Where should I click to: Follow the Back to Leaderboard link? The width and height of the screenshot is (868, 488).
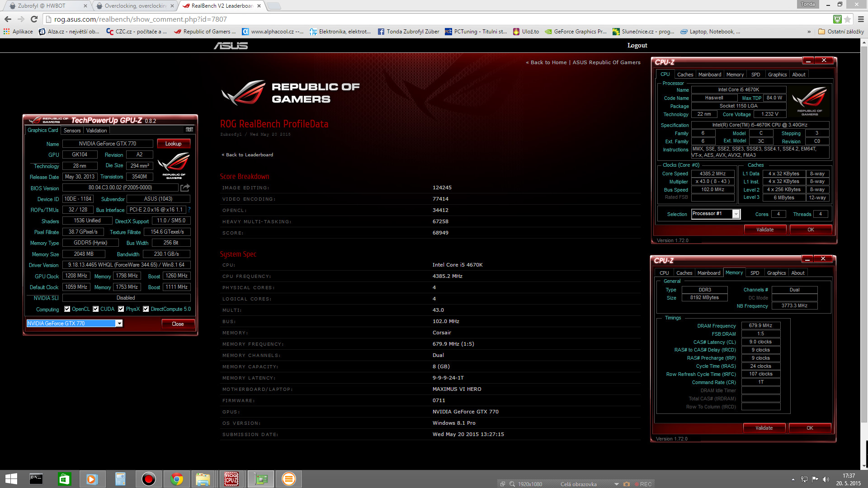[247, 155]
